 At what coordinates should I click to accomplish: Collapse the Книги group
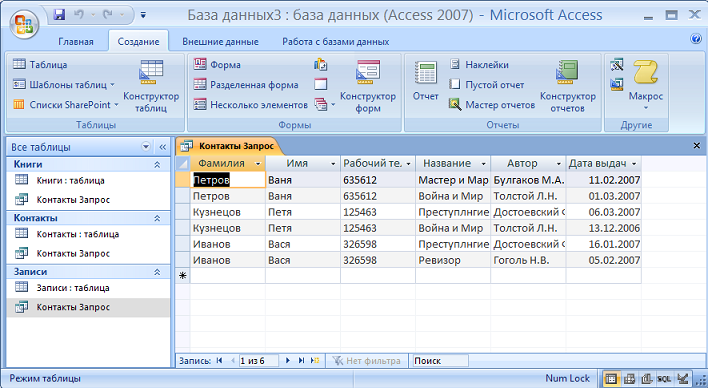coord(157,164)
